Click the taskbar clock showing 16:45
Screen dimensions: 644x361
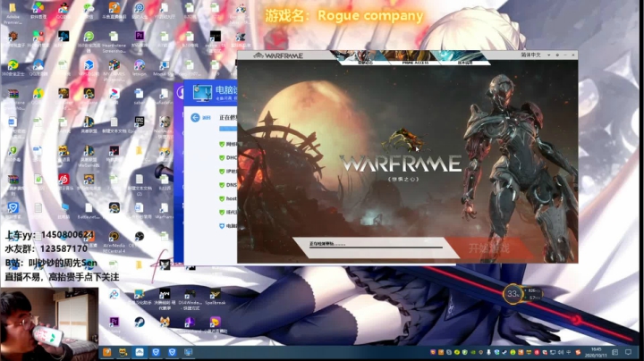pyautogui.click(x=596, y=352)
